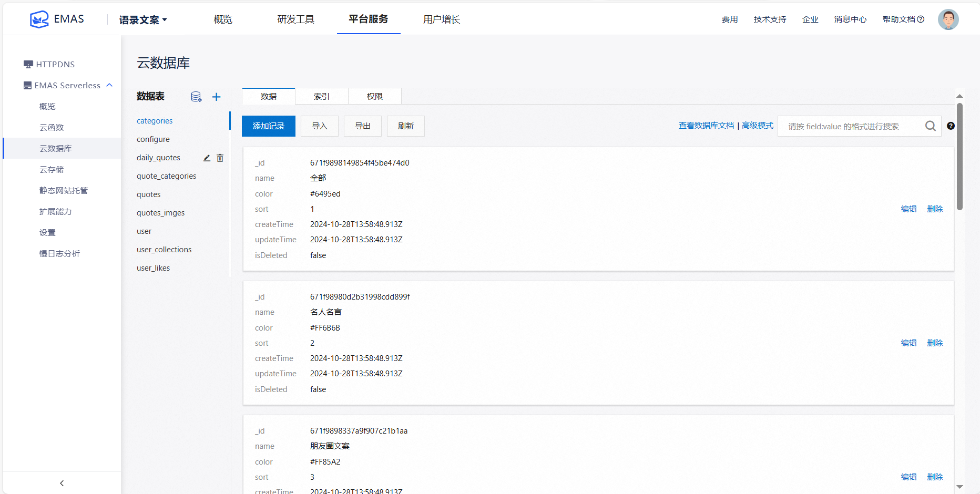Click the 导入 button
The height and width of the screenshot is (494, 980).
[320, 126]
